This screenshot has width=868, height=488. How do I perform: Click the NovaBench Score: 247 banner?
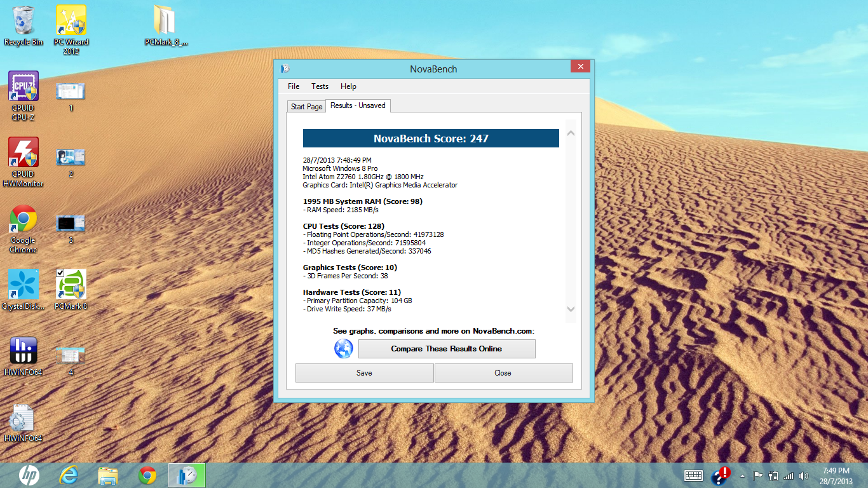pyautogui.click(x=431, y=139)
